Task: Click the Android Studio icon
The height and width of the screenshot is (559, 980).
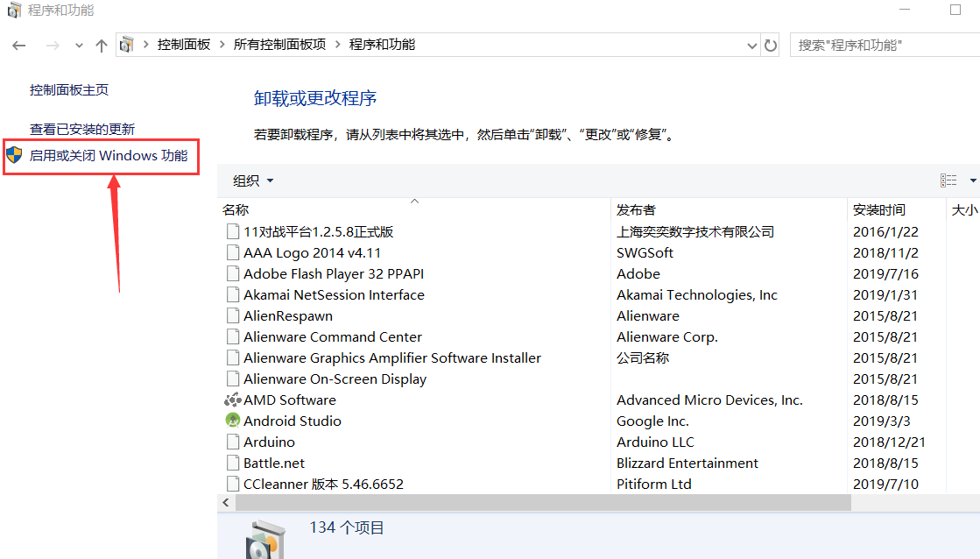Action: click(x=232, y=421)
